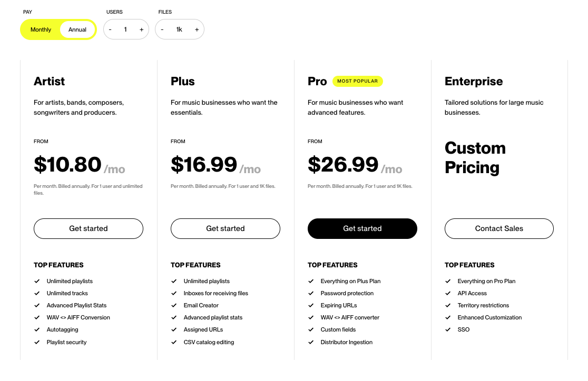The width and height of the screenshot is (588, 381).
Task: Select Monthly billing option
Action: [41, 29]
